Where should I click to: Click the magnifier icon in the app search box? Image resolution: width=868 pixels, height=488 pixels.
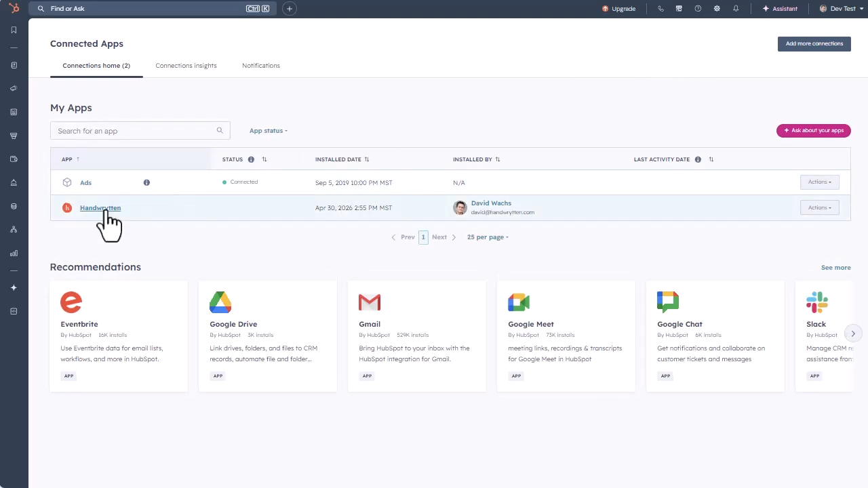(220, 131)
